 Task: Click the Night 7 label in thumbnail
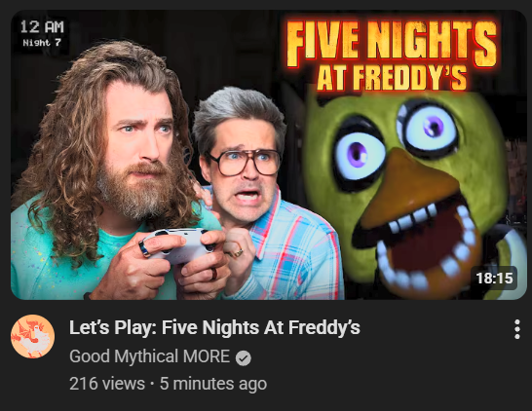[42, 43]
